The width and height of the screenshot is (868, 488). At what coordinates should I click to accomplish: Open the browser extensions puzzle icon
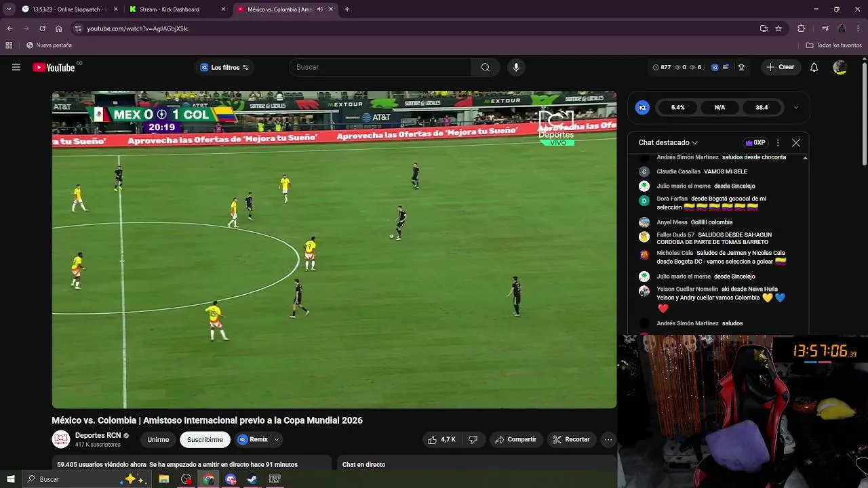pos(802,28)
